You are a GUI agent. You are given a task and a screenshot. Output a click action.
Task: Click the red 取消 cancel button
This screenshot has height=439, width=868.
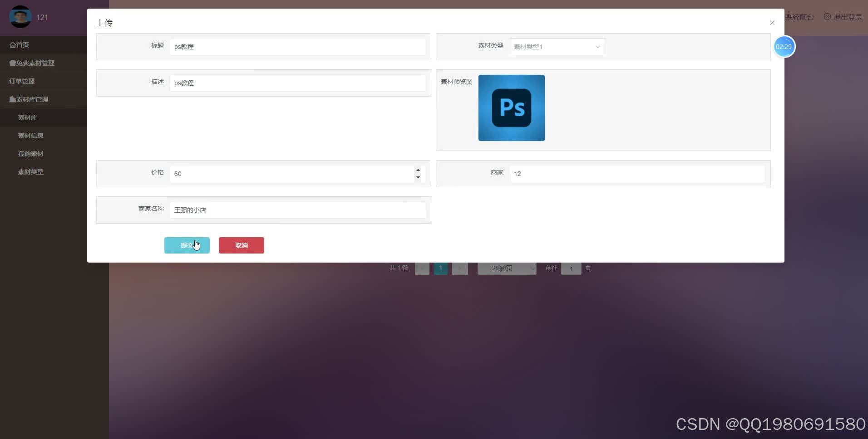pyautogui.click(x=241, y=245)
